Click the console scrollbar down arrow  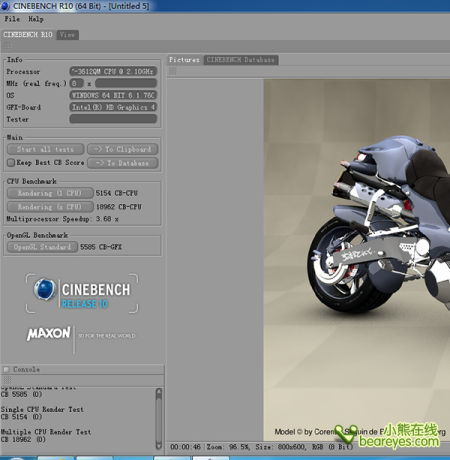(x=159, y=445)
